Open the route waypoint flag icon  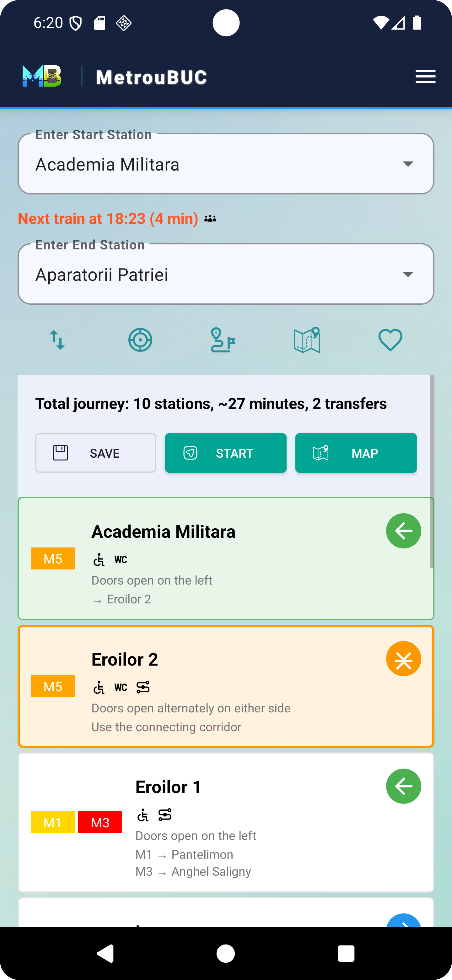(223, 340)
